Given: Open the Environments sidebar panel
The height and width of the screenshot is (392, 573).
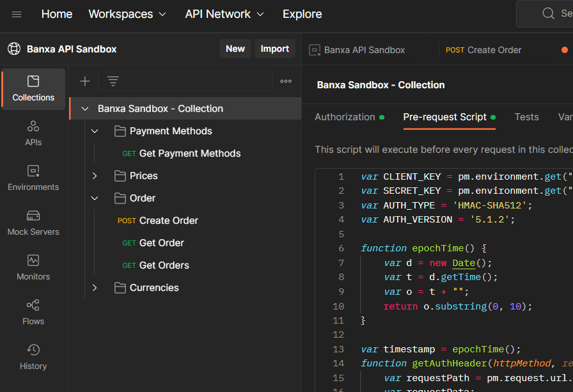Looking at the screenshot, I should tap(33, 178).
